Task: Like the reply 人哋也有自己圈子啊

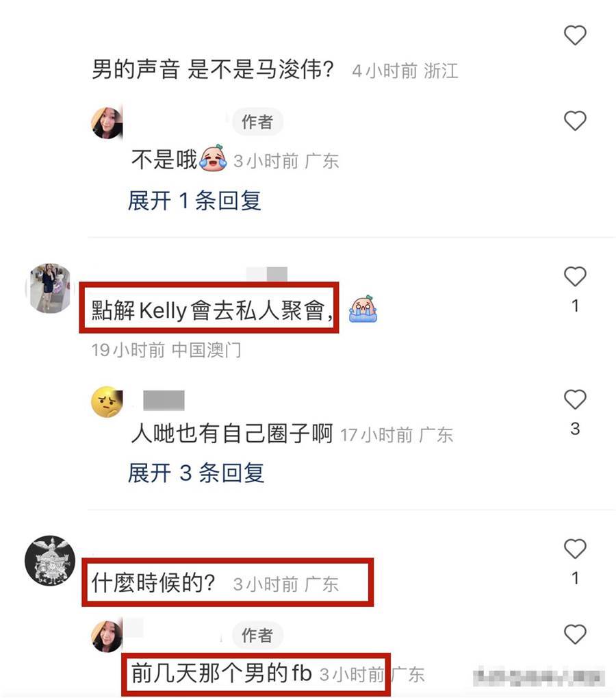Action: [x=575, y=399]
